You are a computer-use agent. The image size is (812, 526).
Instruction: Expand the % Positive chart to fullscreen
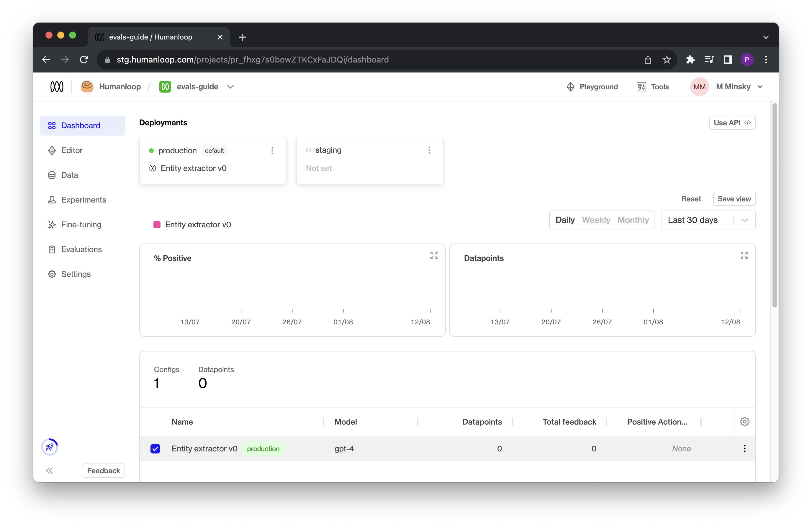pos(434,255)
